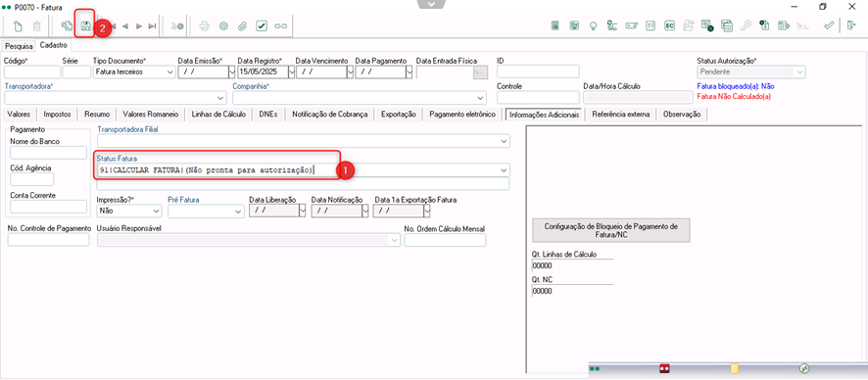868x380 pixels.
Task: Click the lightbulb icon in the right toolbar
Action: pyautogui.click(x=593, y=25)
